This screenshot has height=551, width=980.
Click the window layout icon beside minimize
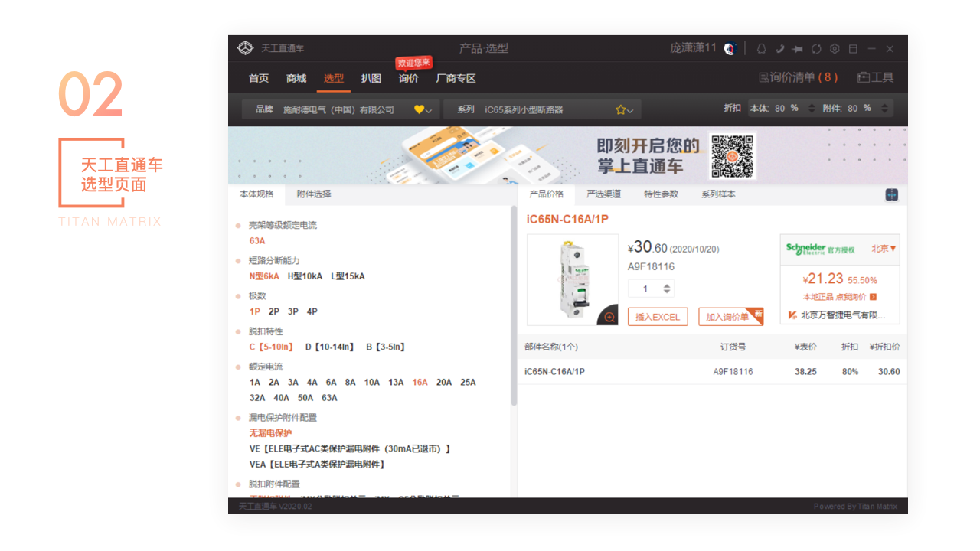coord(853,48)
